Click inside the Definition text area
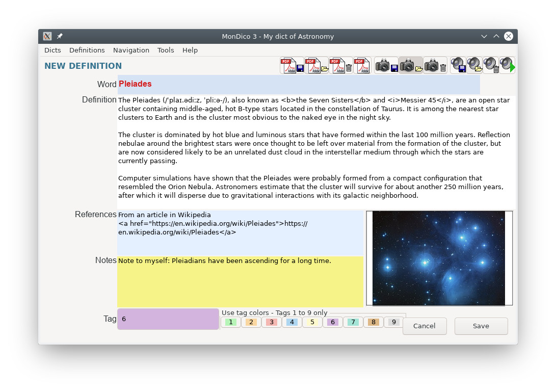The height and width of the screenshot is (392, 556). tap(315, 152)
